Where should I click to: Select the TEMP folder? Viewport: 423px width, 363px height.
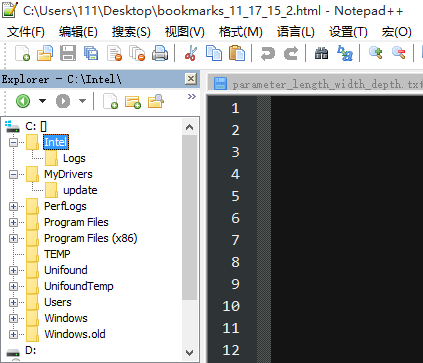click(x=57, y=254)
